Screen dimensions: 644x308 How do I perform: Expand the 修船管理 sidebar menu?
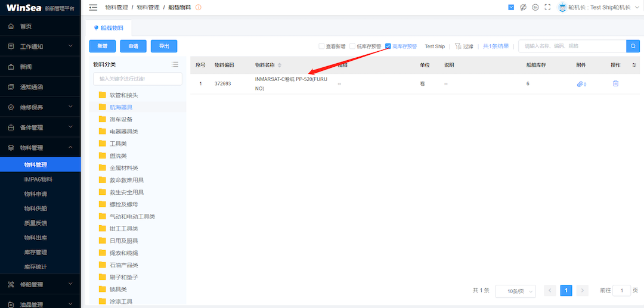point(41,284)
